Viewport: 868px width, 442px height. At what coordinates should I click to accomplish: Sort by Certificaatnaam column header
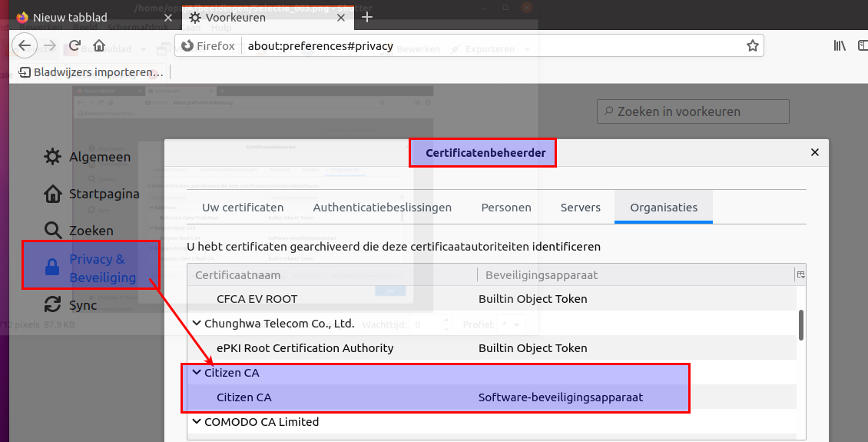coord(332,274)
